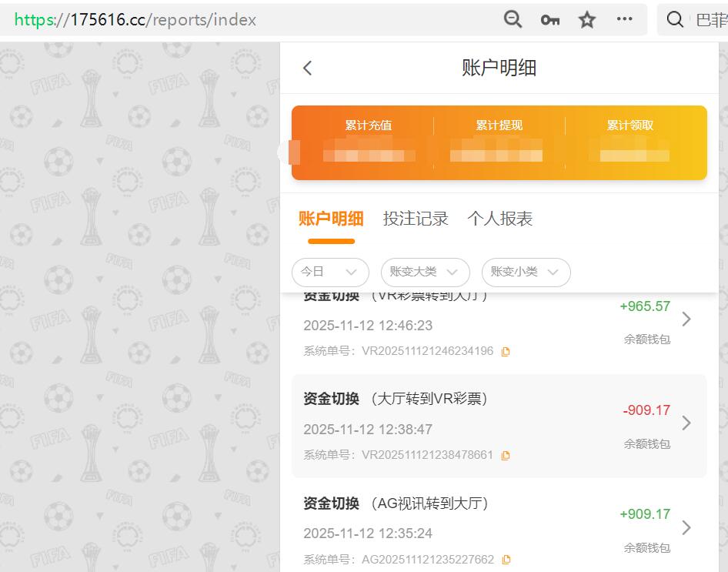Copy order number of 大厅转到VR彩票 transaction
This screenshot has width=728, height=572.
coord(506,455)
